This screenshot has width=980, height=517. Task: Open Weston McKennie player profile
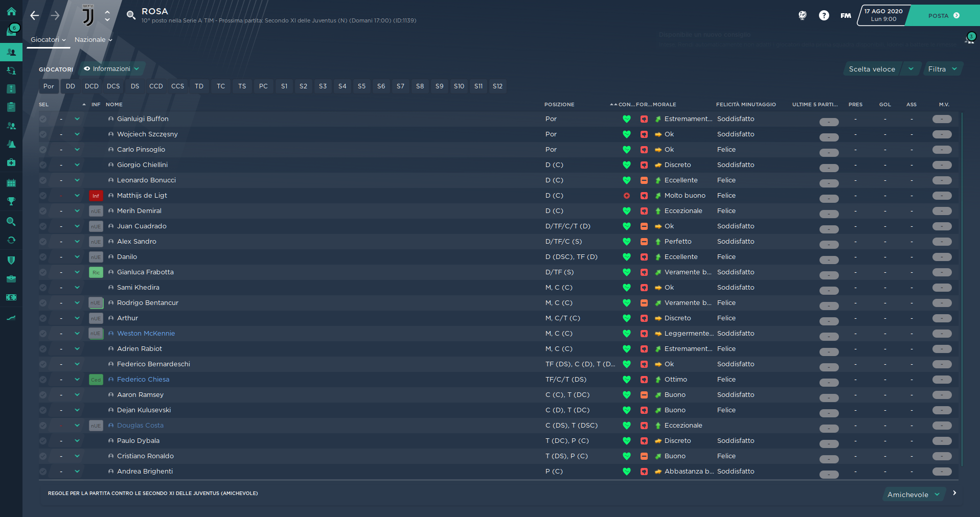click(146, 334)
